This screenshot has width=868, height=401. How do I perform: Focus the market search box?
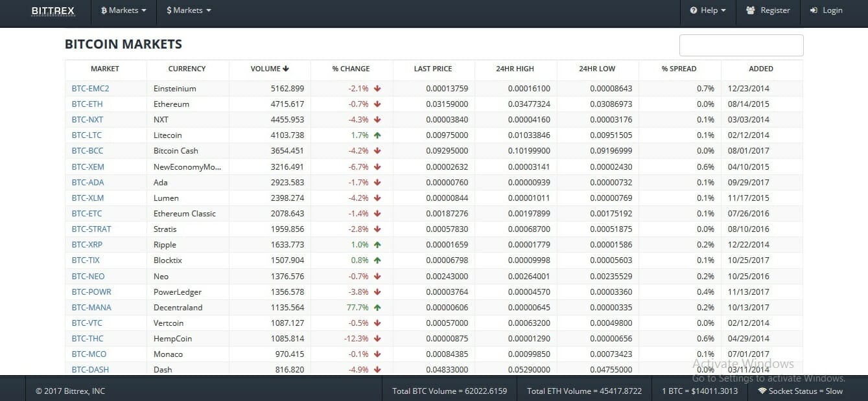click(x=741, y=45)
